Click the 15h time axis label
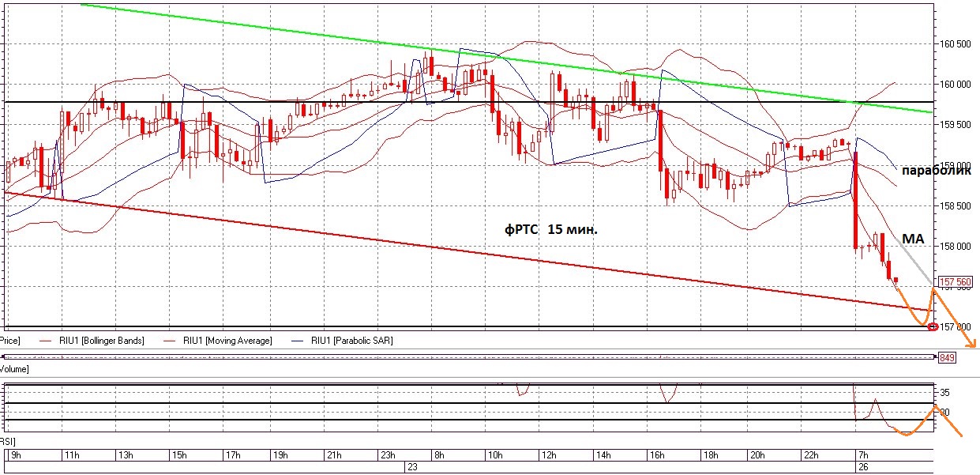 click(178, 456)
